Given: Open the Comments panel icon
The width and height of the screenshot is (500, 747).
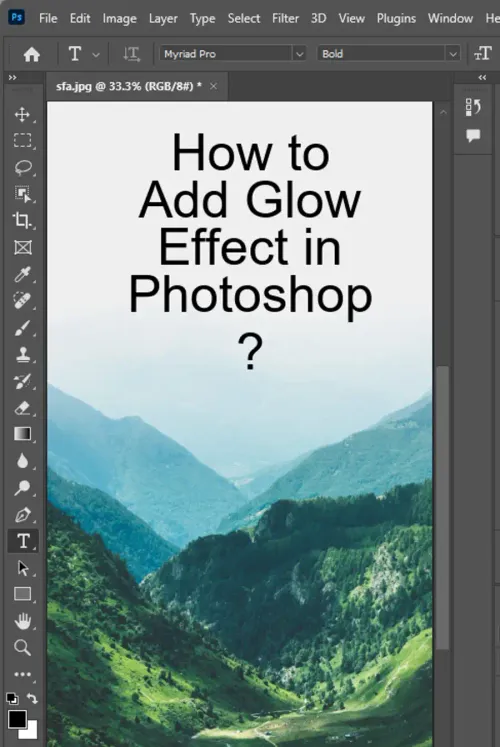Looking at the screenshot, I should 473,136.
